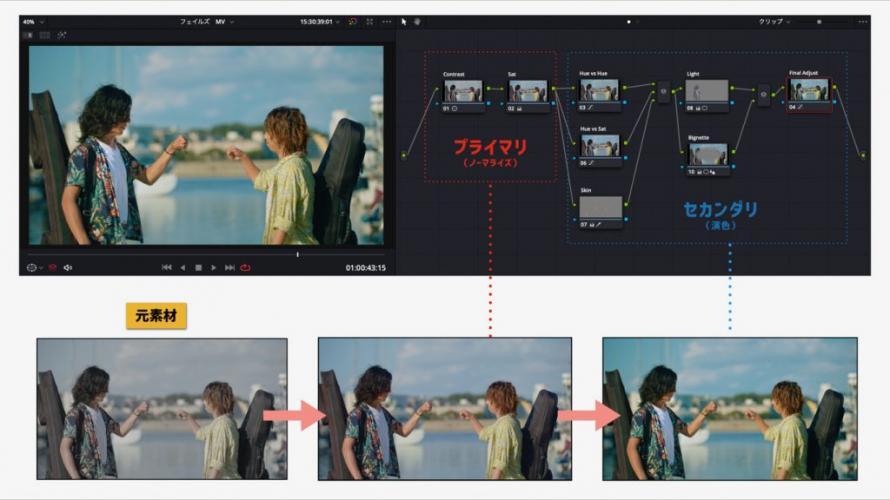Image resolution: width=890 pixels, height=500 pixels.
Task: Jump to last frame with skip-forward button
Action: [x=229, y=268]
